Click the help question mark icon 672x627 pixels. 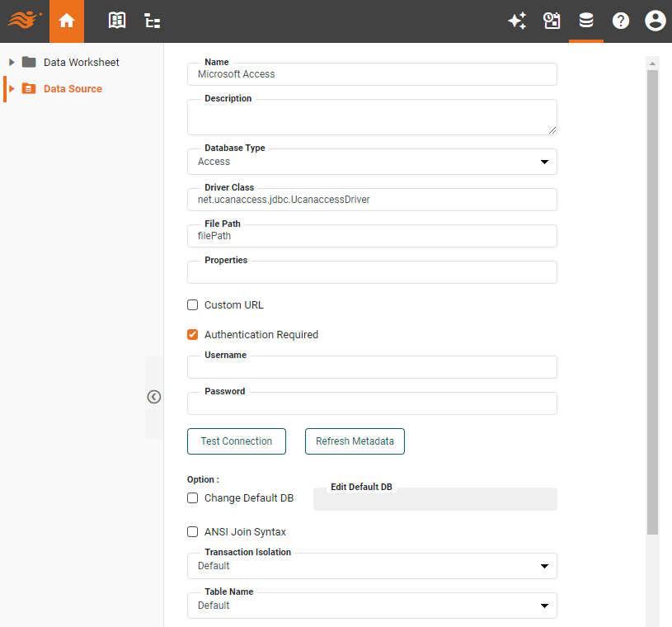click(x=621, y=21)
